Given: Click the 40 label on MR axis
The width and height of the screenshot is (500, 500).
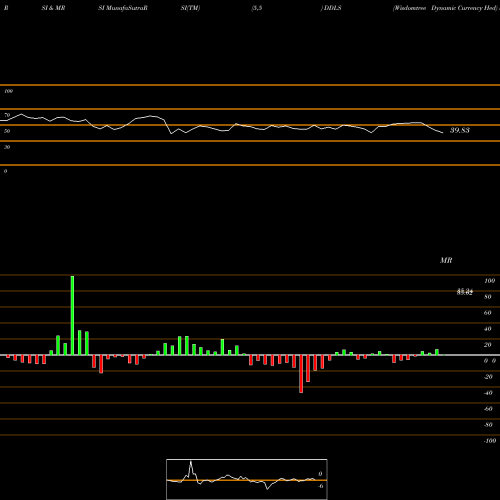Looking at the screenshot, I should click(488, 329).
